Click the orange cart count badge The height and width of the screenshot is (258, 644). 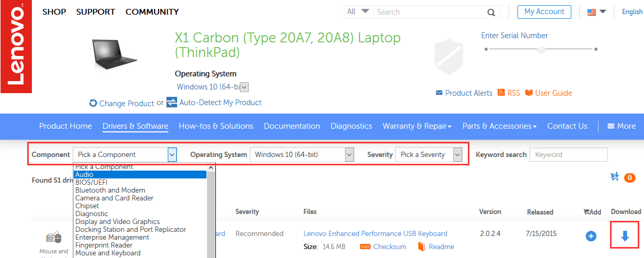(629, 178)
